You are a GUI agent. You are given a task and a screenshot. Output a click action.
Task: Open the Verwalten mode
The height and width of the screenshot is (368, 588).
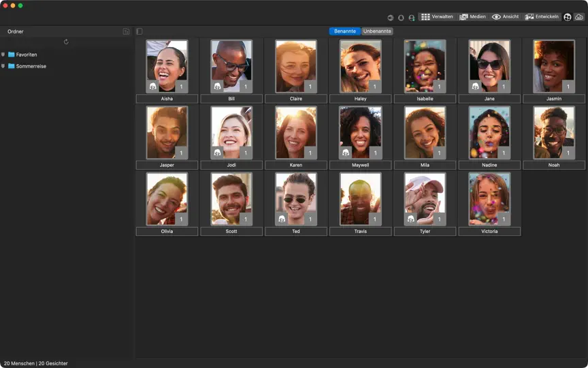tap(437, 17)
